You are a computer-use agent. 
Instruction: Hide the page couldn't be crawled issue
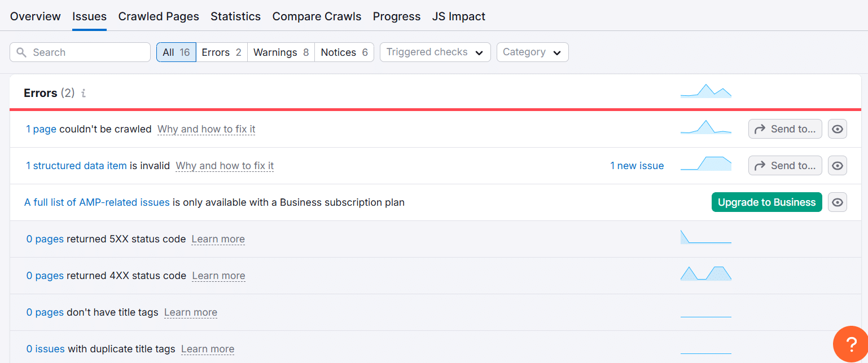[838, 129]
